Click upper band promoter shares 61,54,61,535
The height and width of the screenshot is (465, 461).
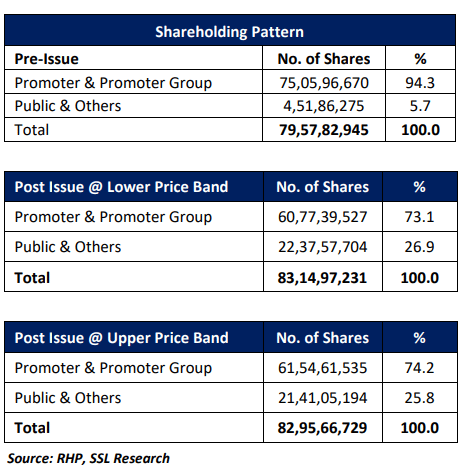pyautogui.click(x=323, y=368)
